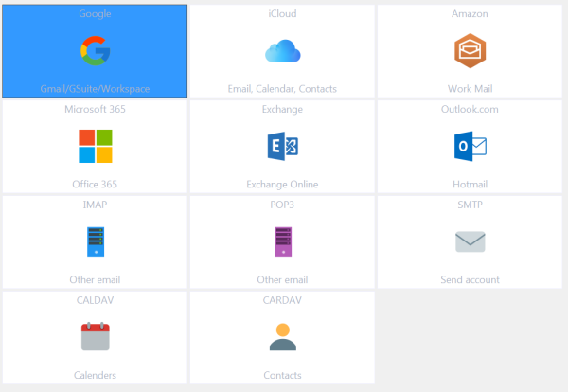
Task: Click Other email caption under IMAP
Action: (95, 279)
